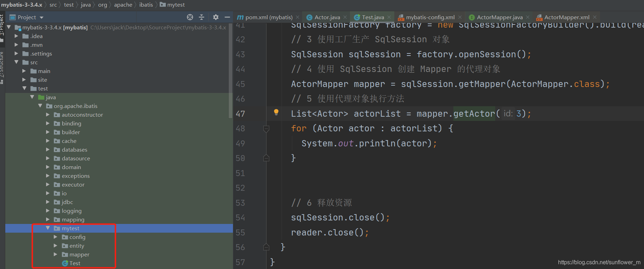
Task: Toggle fold marker on line 50
Action: (x=266, y=158)
